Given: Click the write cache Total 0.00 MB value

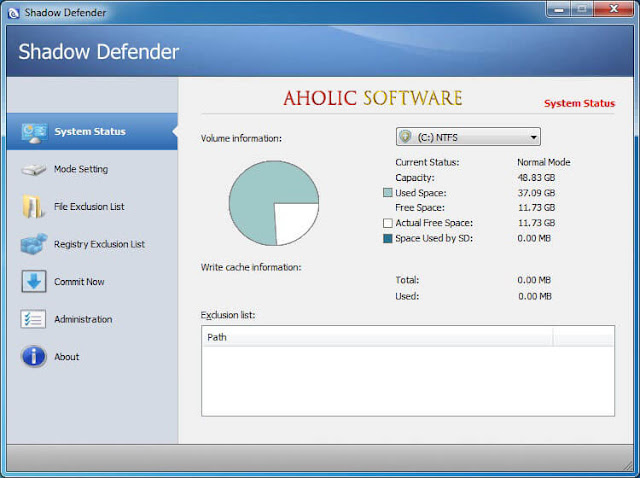Looking at the screenshot, I should (534, 280).
